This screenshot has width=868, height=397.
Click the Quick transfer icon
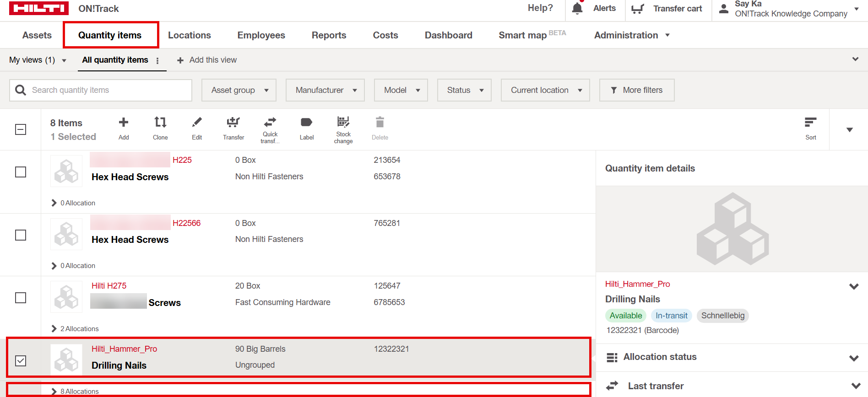pos(270,123)
